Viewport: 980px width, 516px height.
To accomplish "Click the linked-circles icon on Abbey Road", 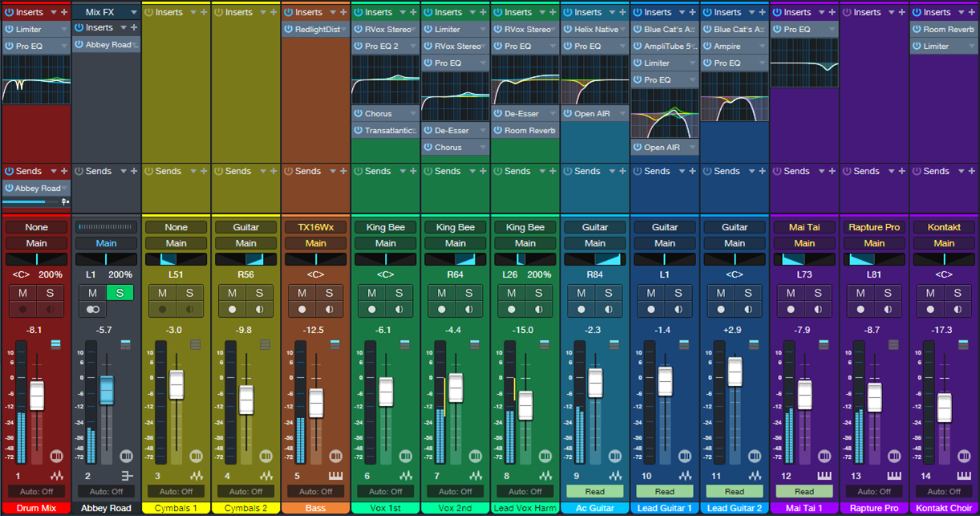I will 93,309.
